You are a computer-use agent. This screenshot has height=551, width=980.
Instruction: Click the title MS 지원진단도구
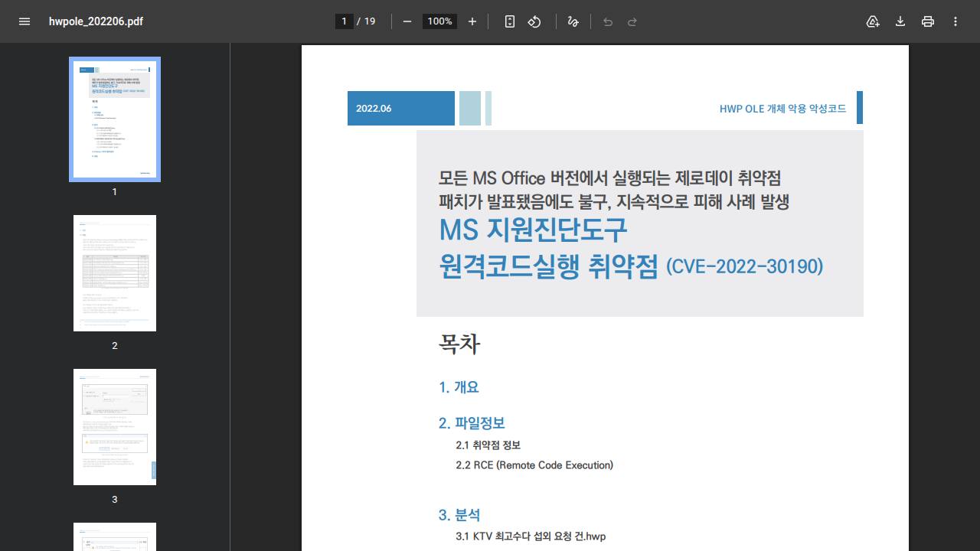[x=533, y=230]
